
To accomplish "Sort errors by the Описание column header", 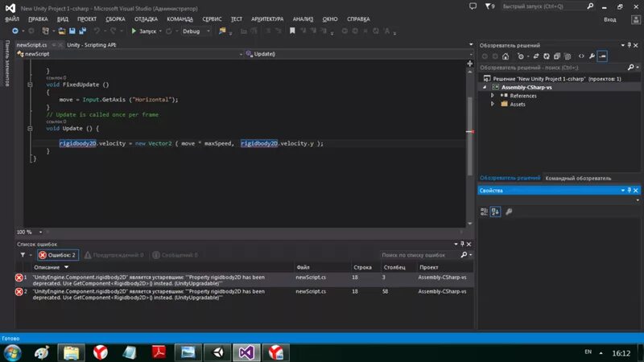I will pos(47,267).
